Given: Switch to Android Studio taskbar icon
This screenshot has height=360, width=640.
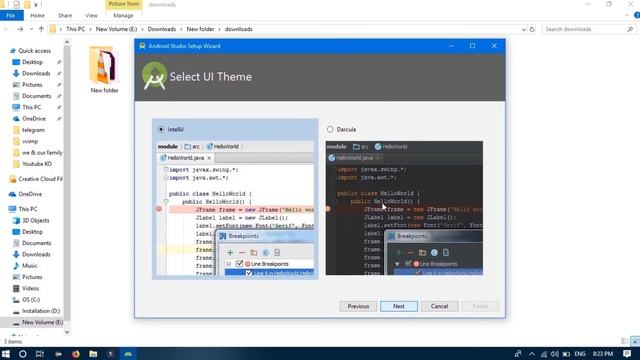Looking at the screenshot, I should (128, 353).
